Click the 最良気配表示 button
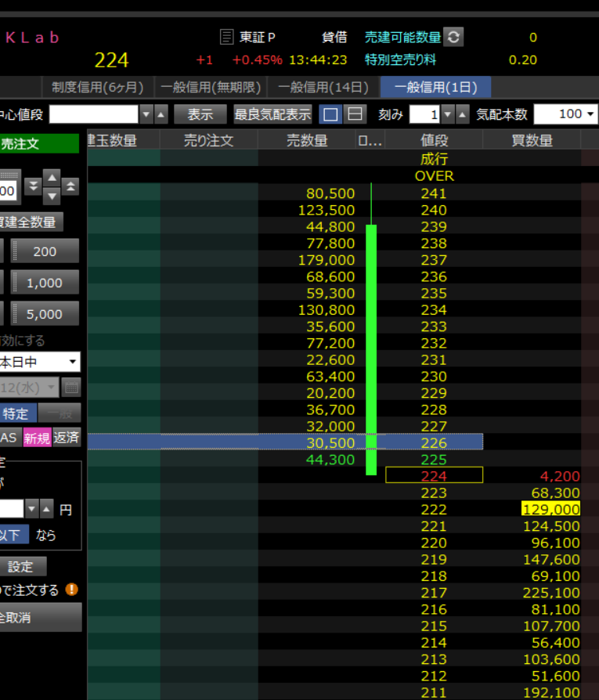The width and height of the screenshot is (599, 700). pyautogui.click(x=272, y=114)
